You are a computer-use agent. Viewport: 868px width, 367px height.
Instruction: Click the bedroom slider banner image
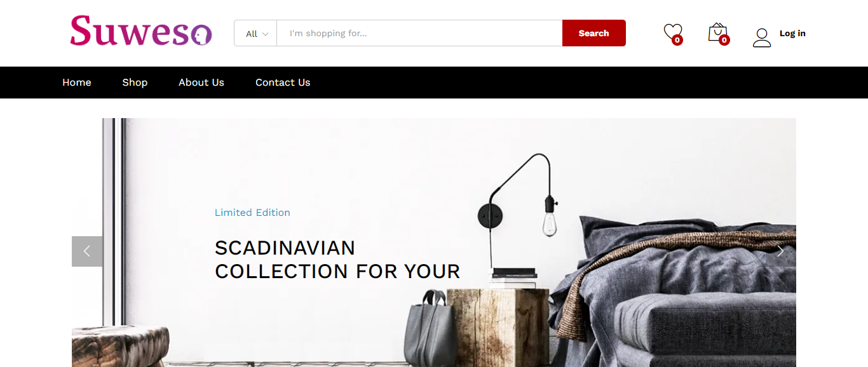434,243
